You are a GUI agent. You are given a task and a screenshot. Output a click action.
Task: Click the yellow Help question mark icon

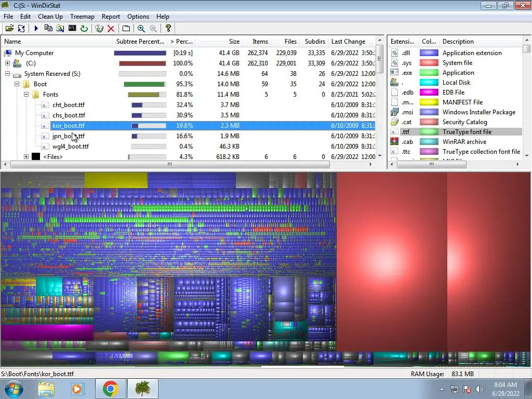point(168,29)
